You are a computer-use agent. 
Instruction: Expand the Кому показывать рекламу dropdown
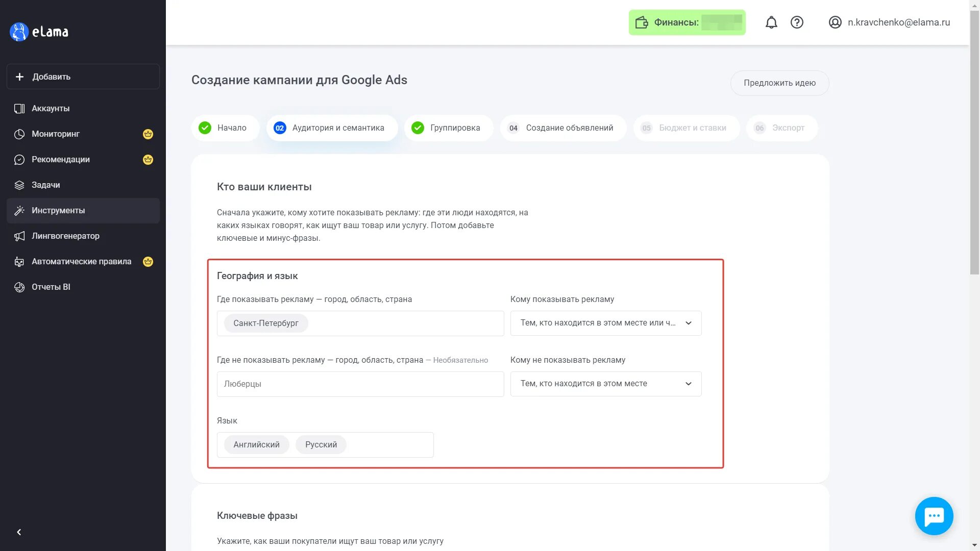[x=606, y=323]
